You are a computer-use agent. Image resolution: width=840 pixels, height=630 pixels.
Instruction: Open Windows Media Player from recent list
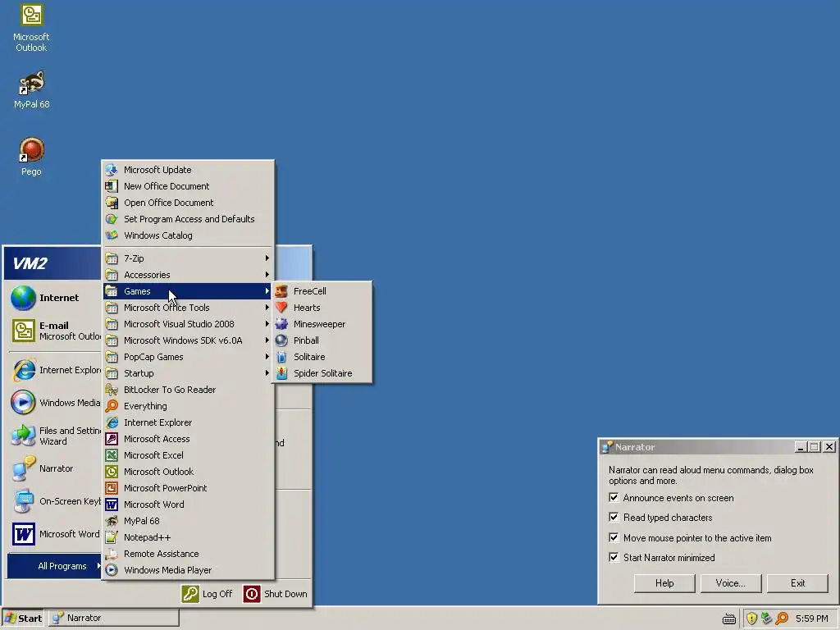click(55, 403)
